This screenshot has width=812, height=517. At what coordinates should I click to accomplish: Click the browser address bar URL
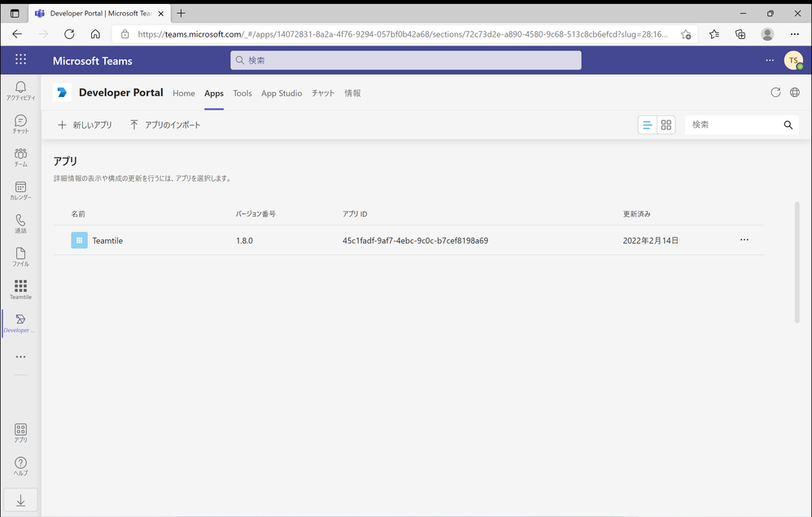(403, 34)
